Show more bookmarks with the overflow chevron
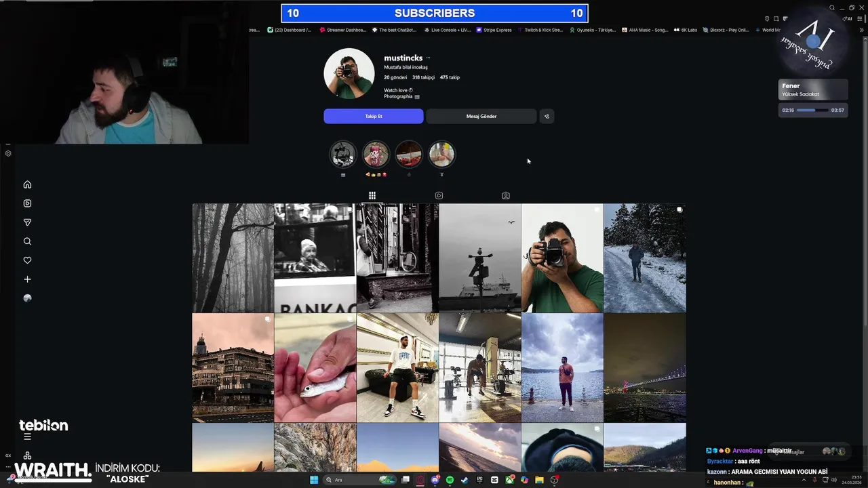 pos(861,30)
